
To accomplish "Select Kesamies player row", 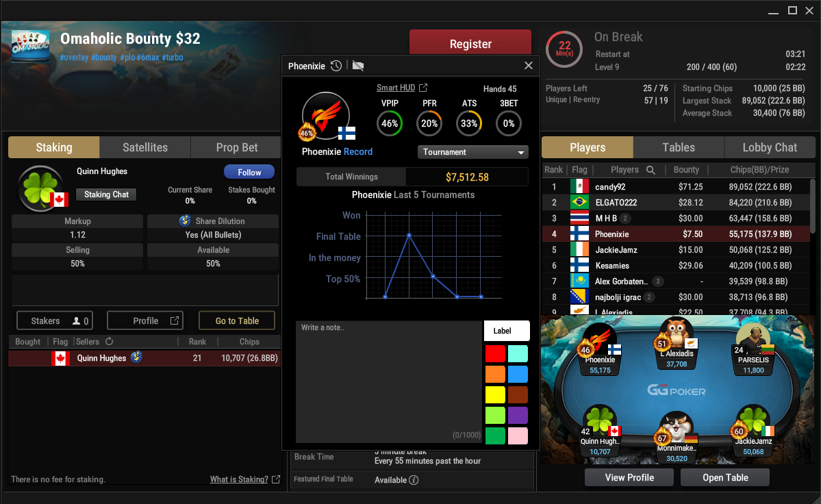I will pyautogui.click(x=676, y=265).
